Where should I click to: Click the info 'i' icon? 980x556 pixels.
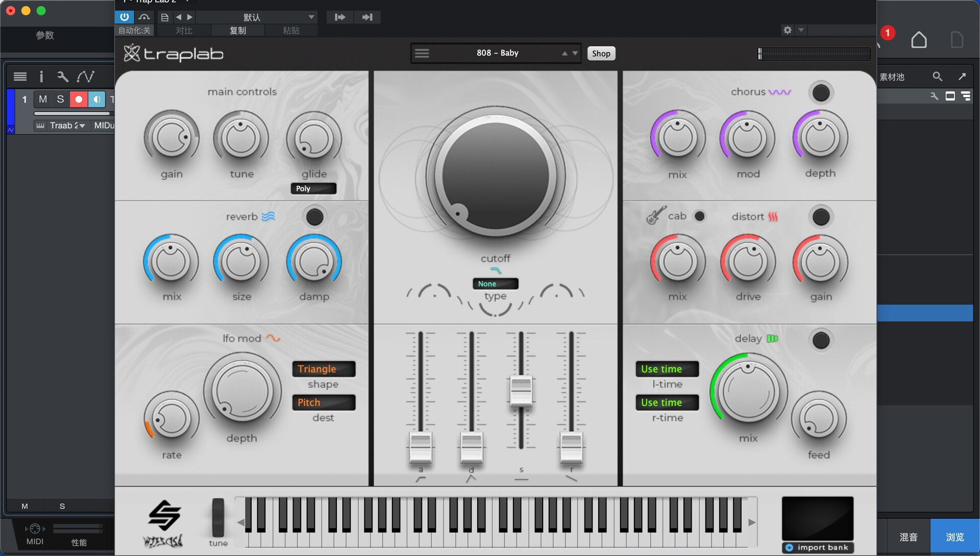(41, 77)
